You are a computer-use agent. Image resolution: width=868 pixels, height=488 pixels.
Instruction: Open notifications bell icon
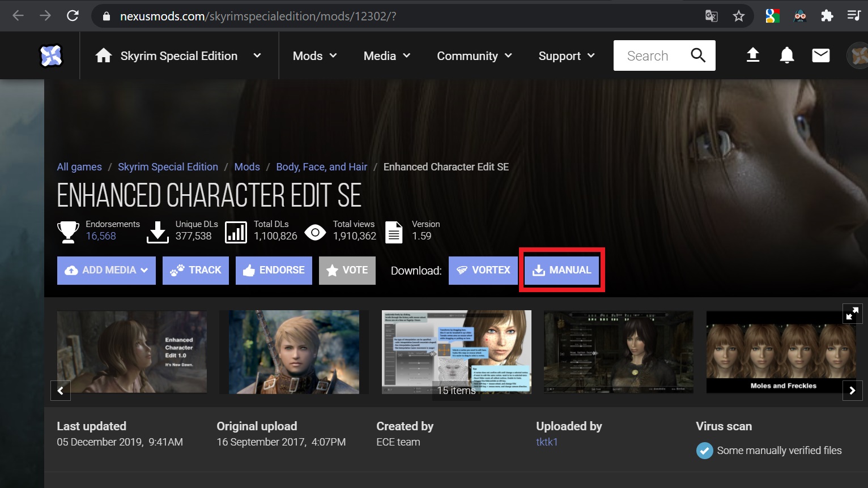click(786, 55)
